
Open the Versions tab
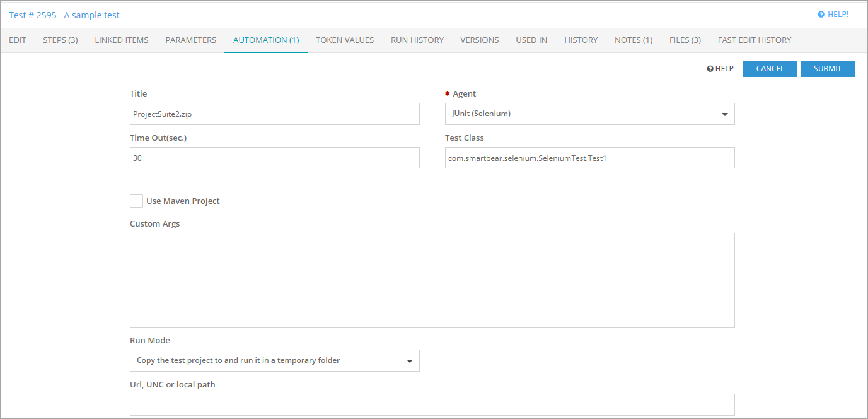(479, 40)
